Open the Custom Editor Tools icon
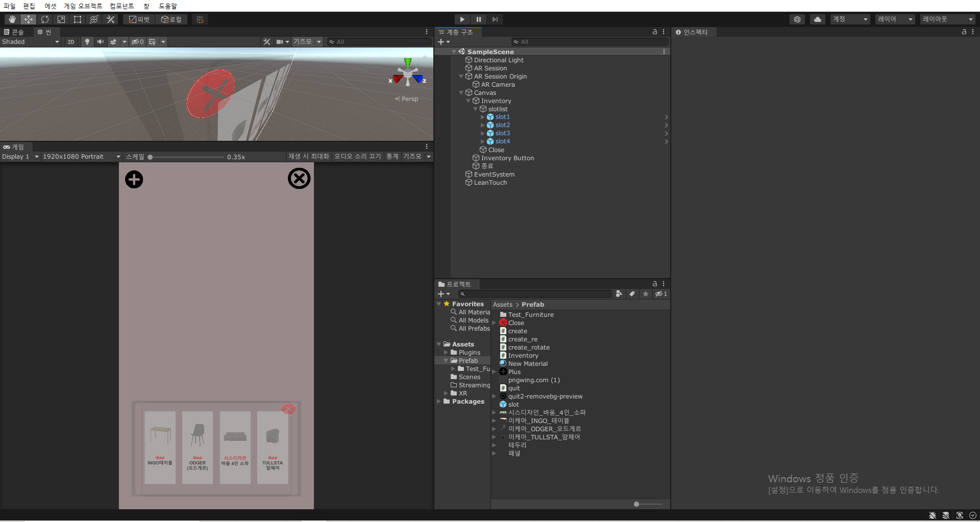This screenshot has width=980, height=522. [110, 19]
